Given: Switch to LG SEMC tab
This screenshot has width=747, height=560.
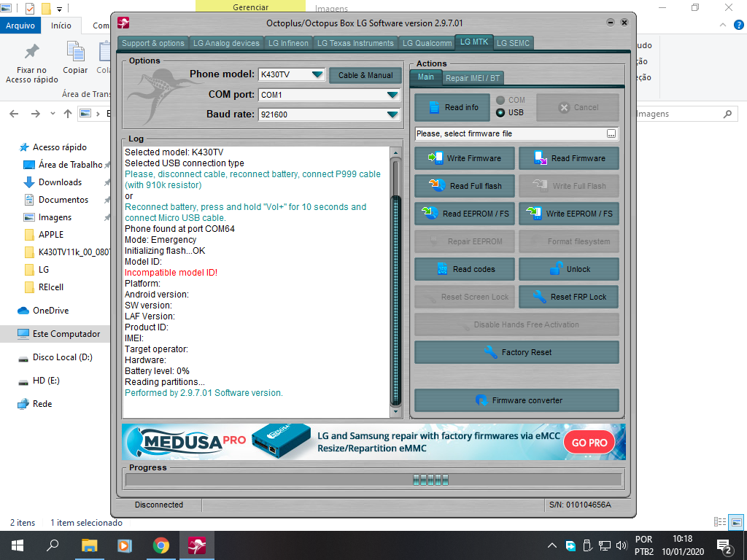Looking at the screenshot, I should coord(513,43).
